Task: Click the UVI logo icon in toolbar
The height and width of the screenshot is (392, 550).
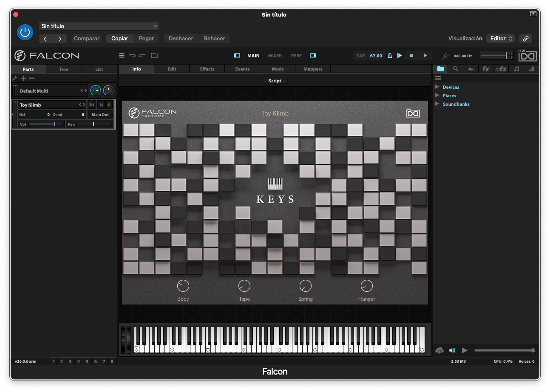Action: 527,56
